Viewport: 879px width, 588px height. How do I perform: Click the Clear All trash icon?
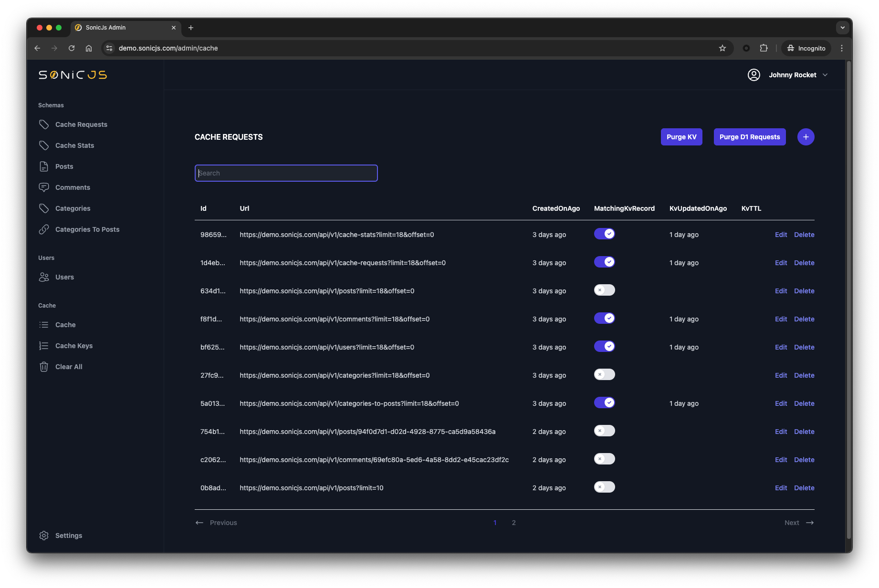[44, 366]
